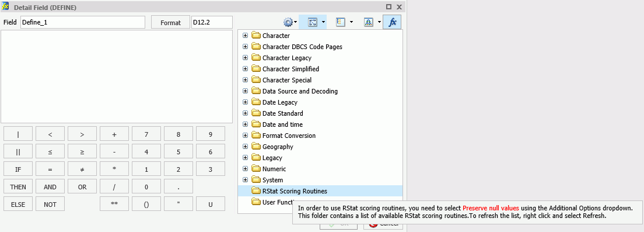Expand the Character folder
This screenshot has height=232, width=644.
pos(245,36)
